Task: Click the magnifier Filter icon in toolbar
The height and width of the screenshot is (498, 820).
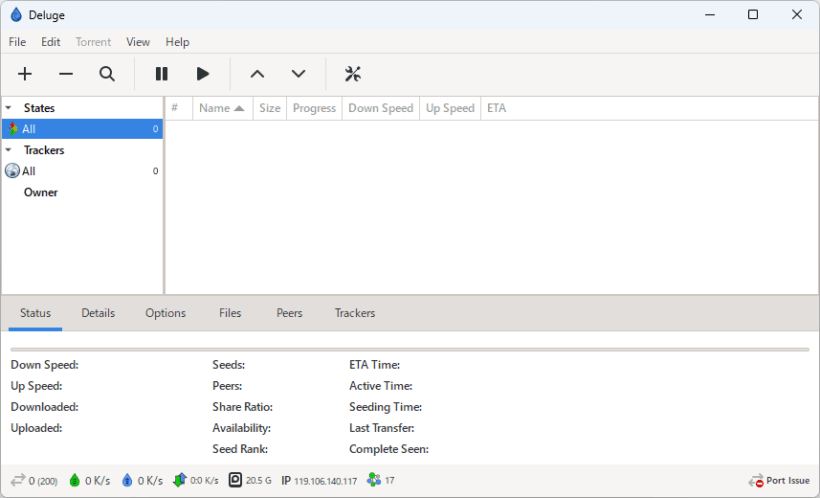Action: coord(107,74)
